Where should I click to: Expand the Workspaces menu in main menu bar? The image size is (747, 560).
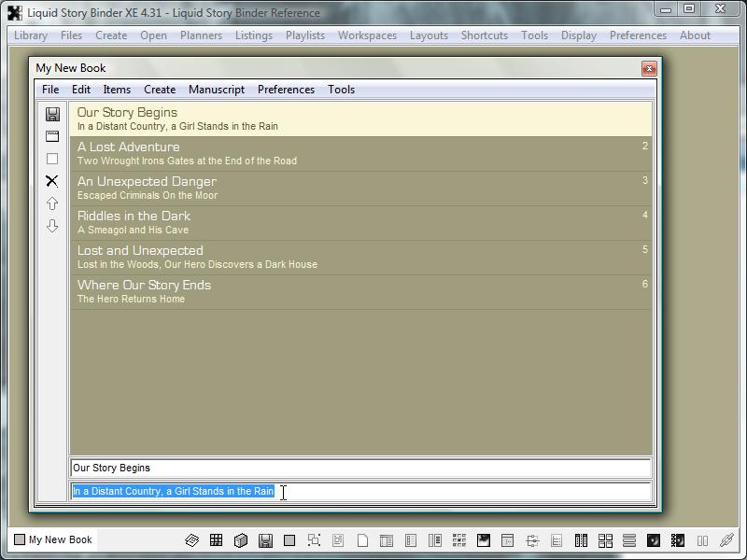tap(367, 35)
